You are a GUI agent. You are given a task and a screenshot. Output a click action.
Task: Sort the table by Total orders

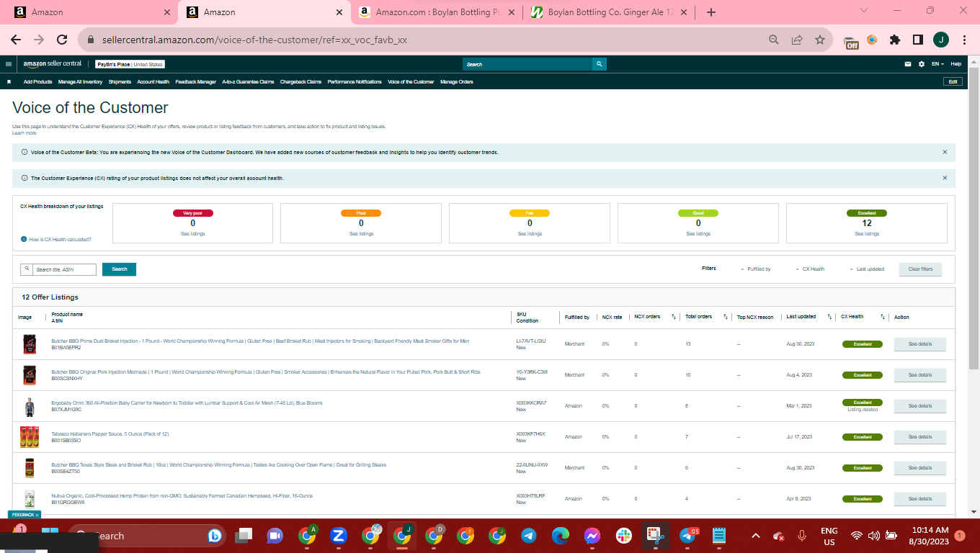click(x=726, y=317)
